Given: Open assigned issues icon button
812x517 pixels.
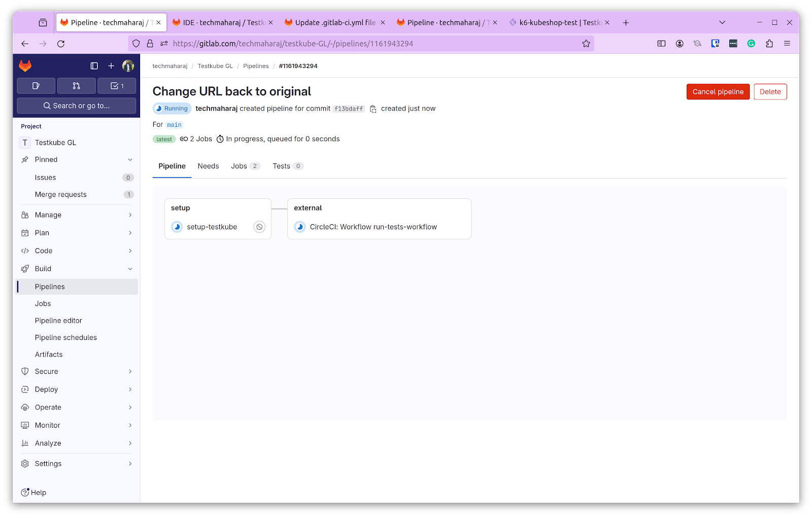Looking at the screenshot, I should click(x=36, y=86).
